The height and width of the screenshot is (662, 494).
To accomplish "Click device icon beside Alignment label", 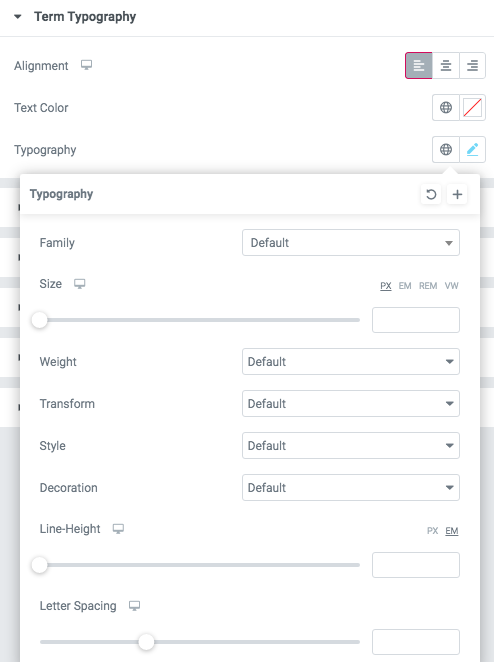I will [87, 65].
